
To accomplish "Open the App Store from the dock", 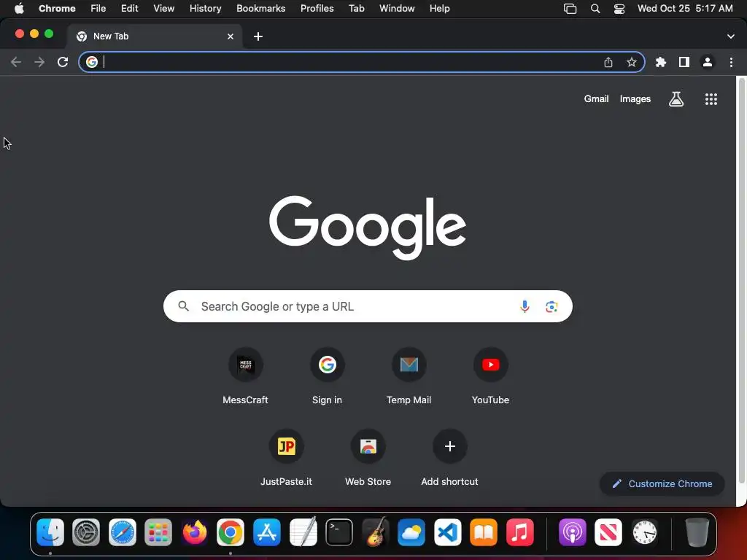I will (267, 532).
